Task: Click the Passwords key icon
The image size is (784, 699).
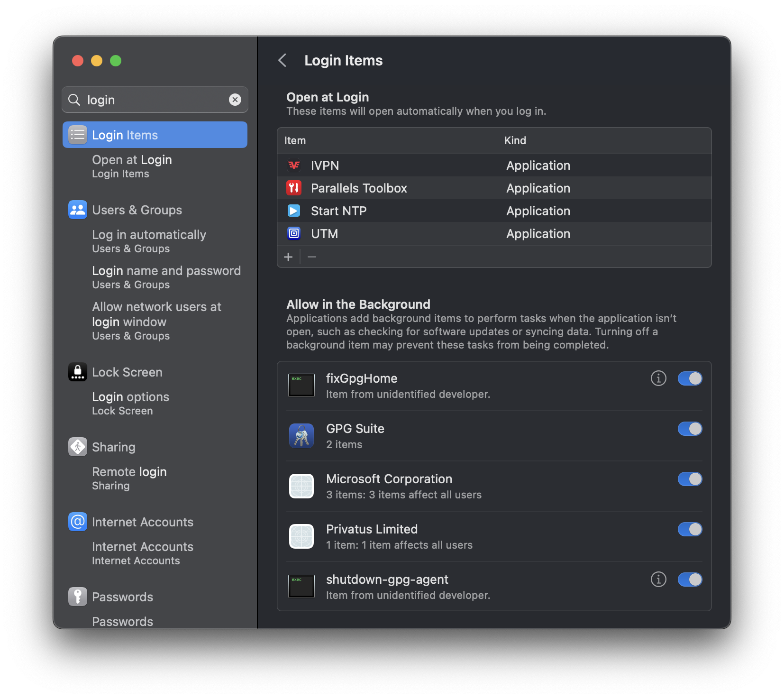Action: tap(77, 597)
